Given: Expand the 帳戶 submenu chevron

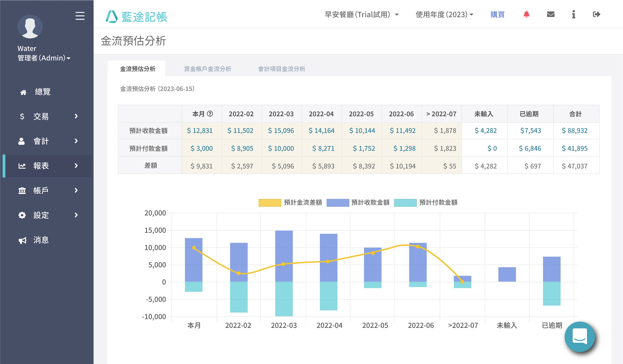Looking at the screenshot, I should tap(76, 190).
